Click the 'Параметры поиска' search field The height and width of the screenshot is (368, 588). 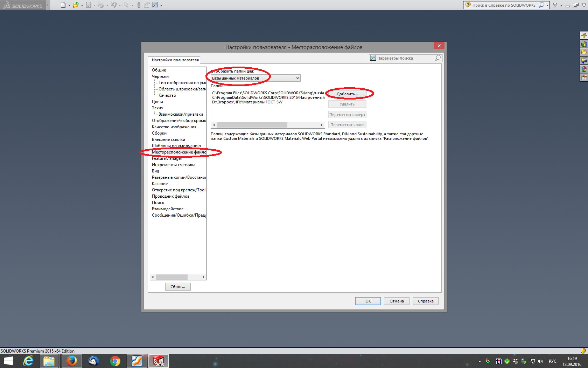point(405,58)
